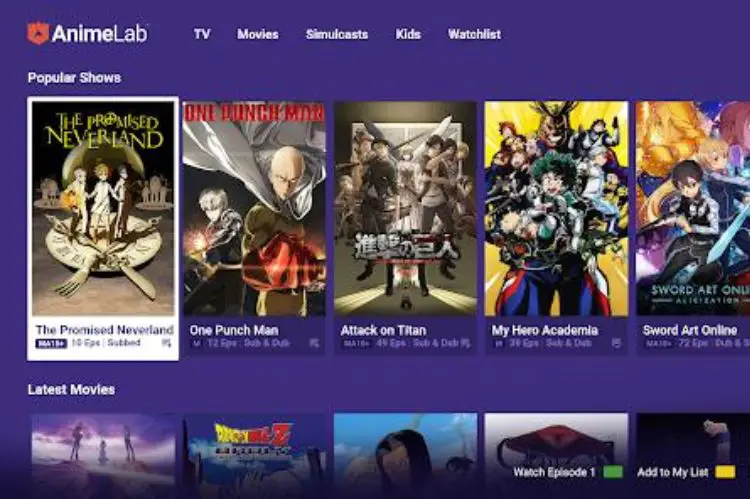Screen dimensions: 750x499
Task: Open the Dragon Ball Z movie thumbnail
Action: pyautogui.click(x=254, y=456)
